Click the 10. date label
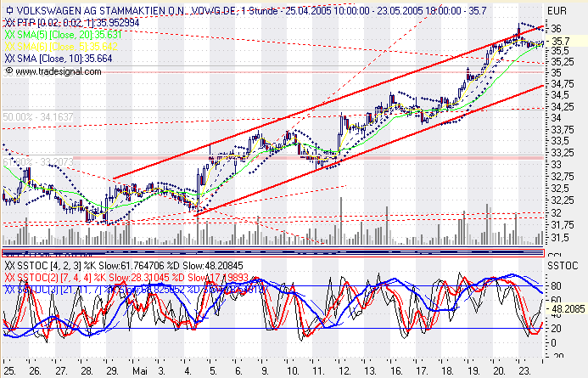 [x=292, y=371]
